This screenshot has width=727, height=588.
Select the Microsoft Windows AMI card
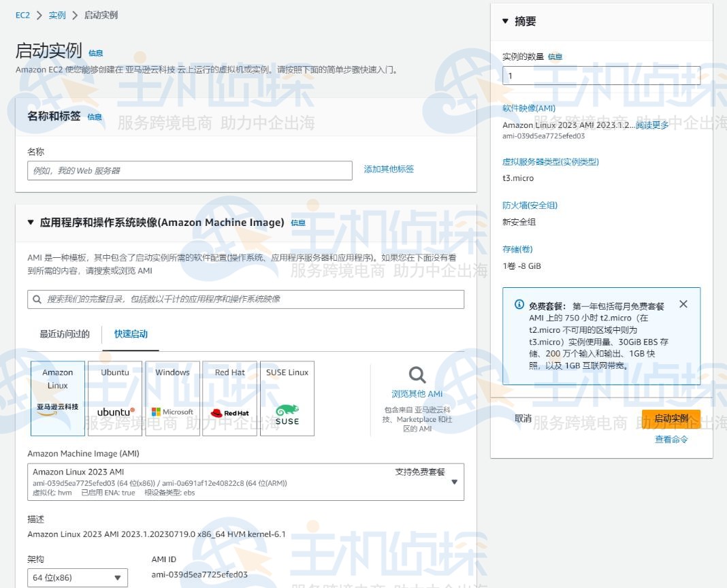tap(172, 398)
